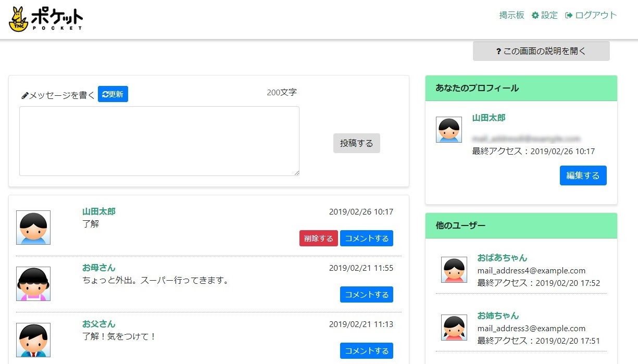Delete your 了解 post via 削除する

click(318, 238)
